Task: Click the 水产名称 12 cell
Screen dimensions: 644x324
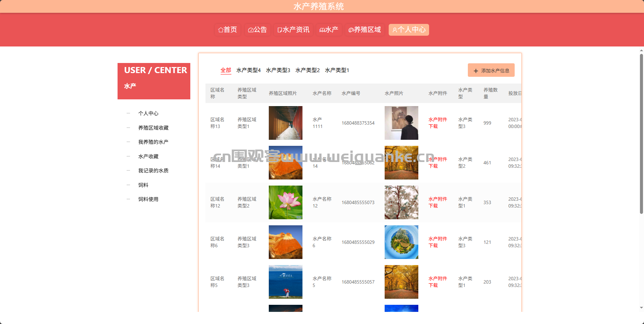Action: (322, 202)
